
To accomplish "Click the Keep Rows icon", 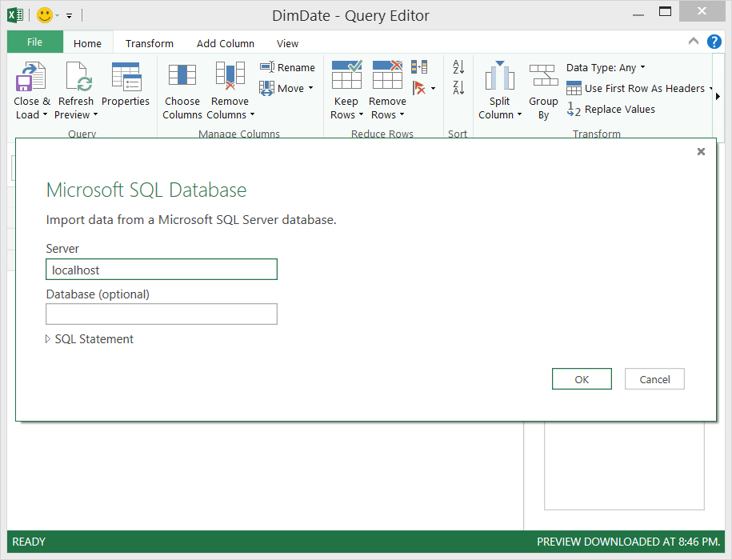I will [x=346, y=75].
